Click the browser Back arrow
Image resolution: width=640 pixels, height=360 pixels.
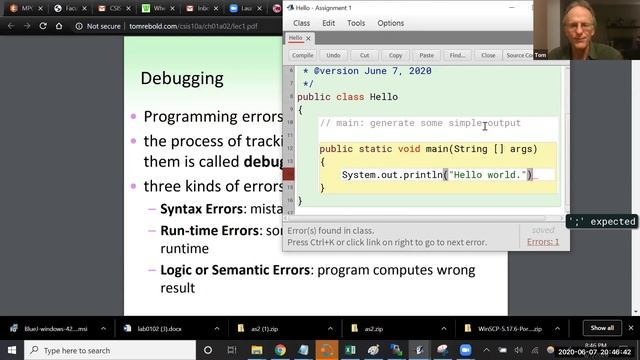pyautogui.click(x=11, y=26)
